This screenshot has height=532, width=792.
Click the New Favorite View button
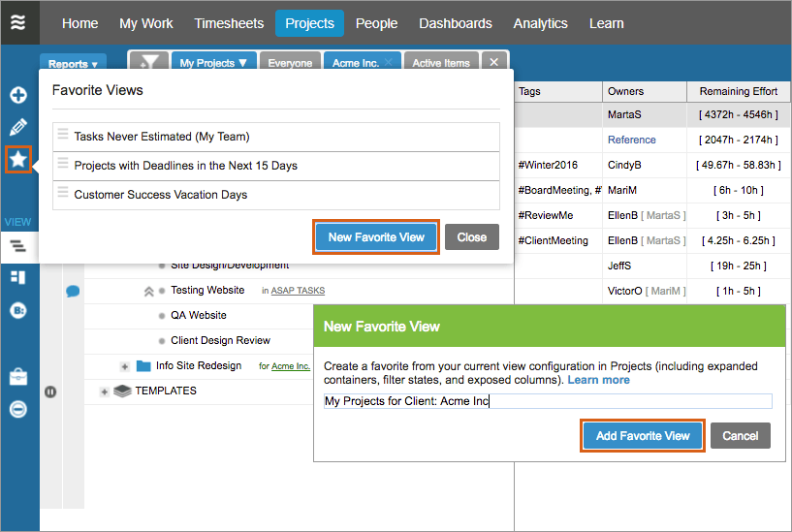(x=376, y=237)
